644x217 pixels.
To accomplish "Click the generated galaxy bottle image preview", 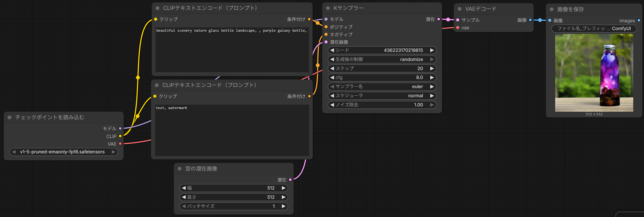I will tap(594, 73).
